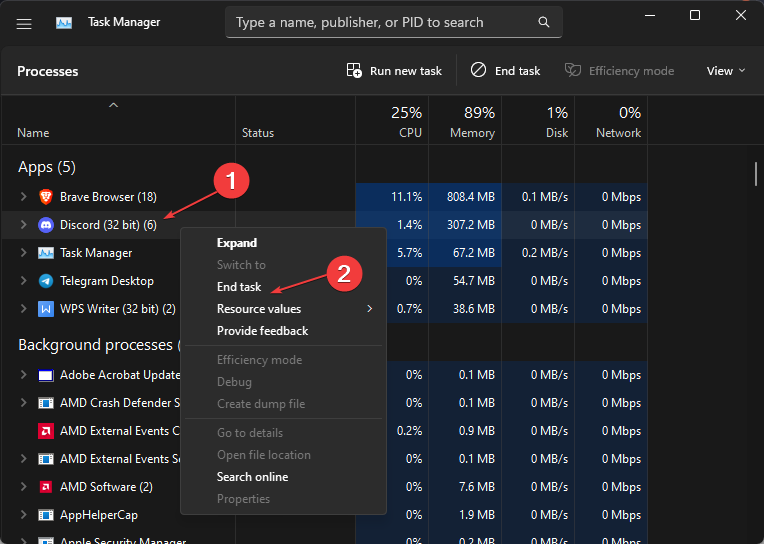
Task: Expand the Adobe Acrobat Update row
Action: 23,374
